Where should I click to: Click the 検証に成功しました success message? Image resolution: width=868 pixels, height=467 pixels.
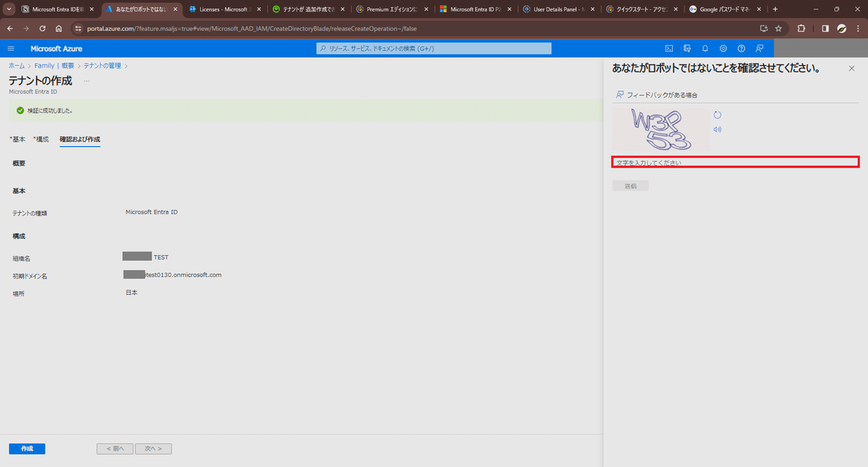50,111
